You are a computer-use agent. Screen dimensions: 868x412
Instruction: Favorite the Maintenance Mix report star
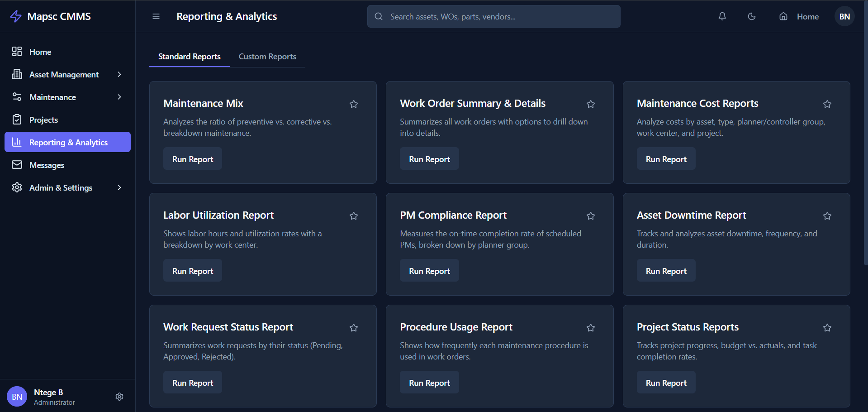click(354, 104)
